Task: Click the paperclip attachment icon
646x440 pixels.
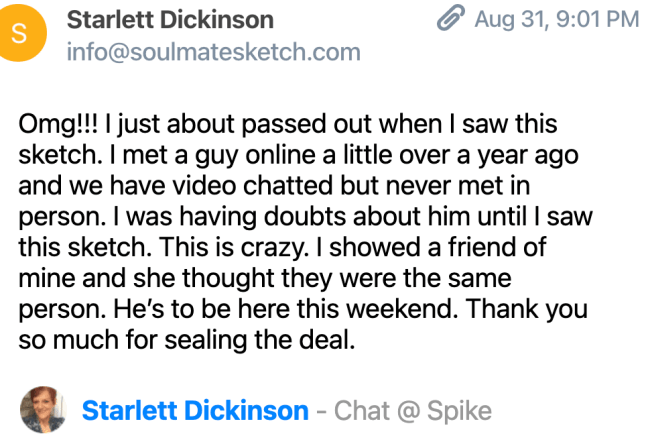Action: [451, 19]
